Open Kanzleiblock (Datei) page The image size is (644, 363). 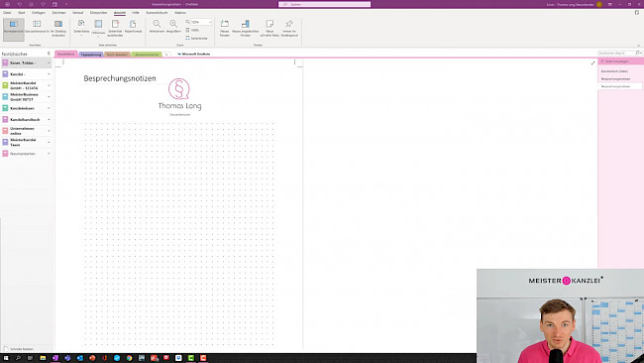pyautogui.click(x=614, y=71)
